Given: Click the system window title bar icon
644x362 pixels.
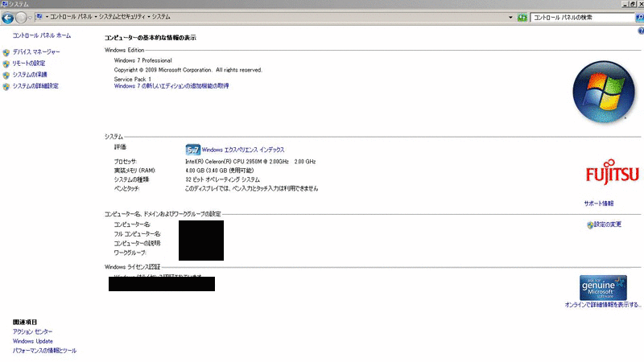Looking at the screenshot, I should pyautogui.click(x=5, y=4).
